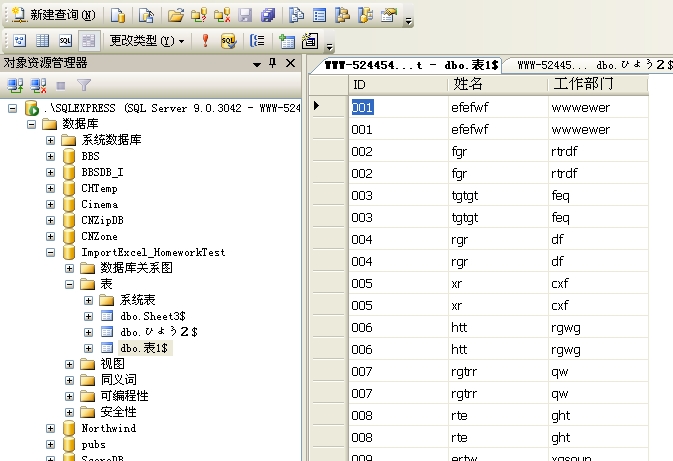The height and width of the screenshot is (461, 673).
Task: Open a new Database Engine query
Action: point(118,15)
